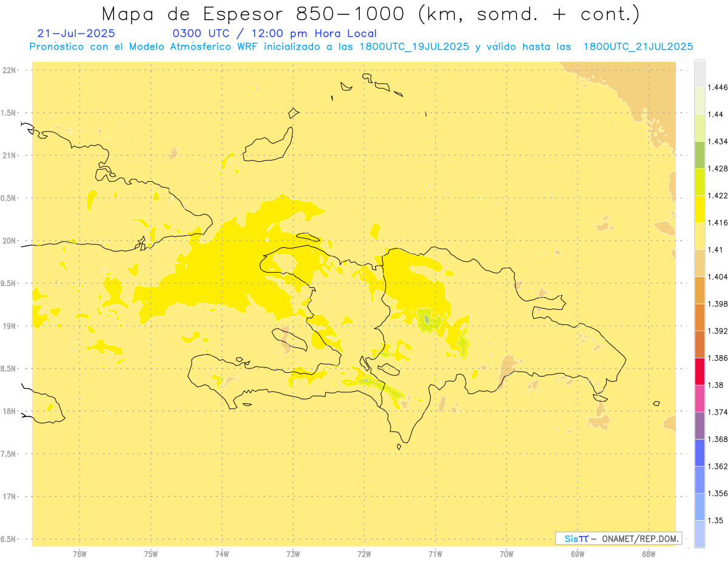Click the '1.38' colorbar label

pyautogui.click(x=715, y=385)
